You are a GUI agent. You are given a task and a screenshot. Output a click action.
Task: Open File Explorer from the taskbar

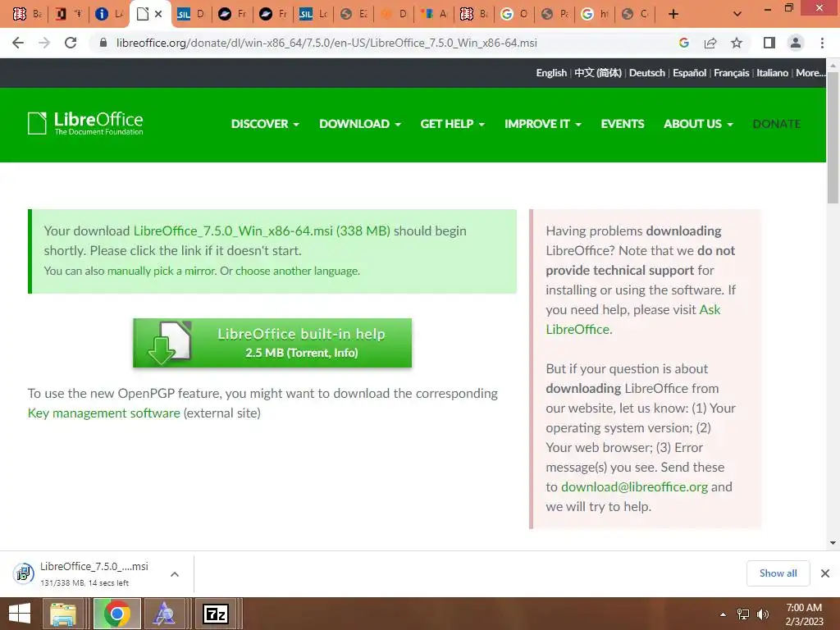63,614
